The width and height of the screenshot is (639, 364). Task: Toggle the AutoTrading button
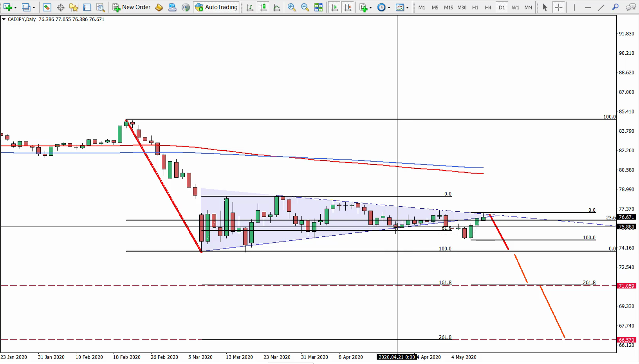217,7
